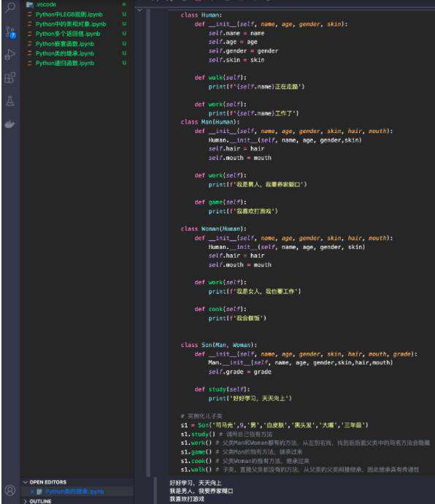Click the 'class Woman(Human):' line

click(213, 229)
